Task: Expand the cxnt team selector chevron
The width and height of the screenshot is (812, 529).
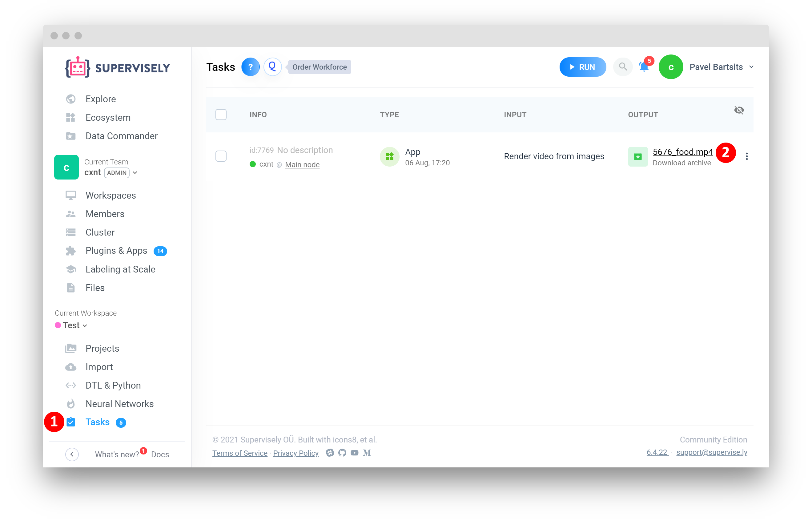Action: (x=135, y=173)
